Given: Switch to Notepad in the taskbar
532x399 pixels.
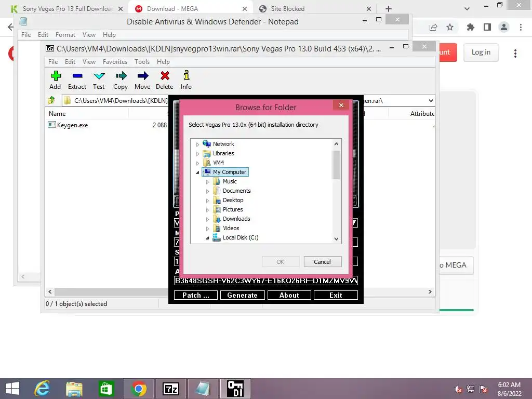Looking at the screenshot, I should (203, 389).
